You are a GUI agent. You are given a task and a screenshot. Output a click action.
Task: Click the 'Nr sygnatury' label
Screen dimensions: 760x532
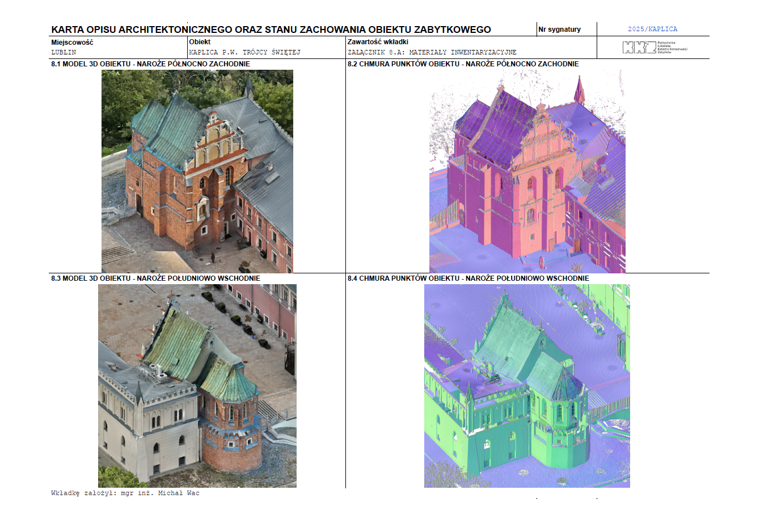tap(559, 29)
